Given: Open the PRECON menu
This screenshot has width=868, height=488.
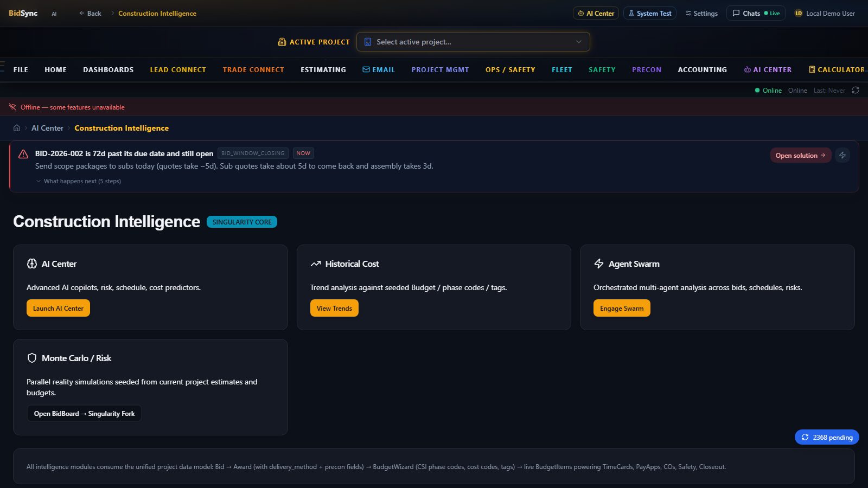Looking at the screenshot, I should (x=647, y=69).
